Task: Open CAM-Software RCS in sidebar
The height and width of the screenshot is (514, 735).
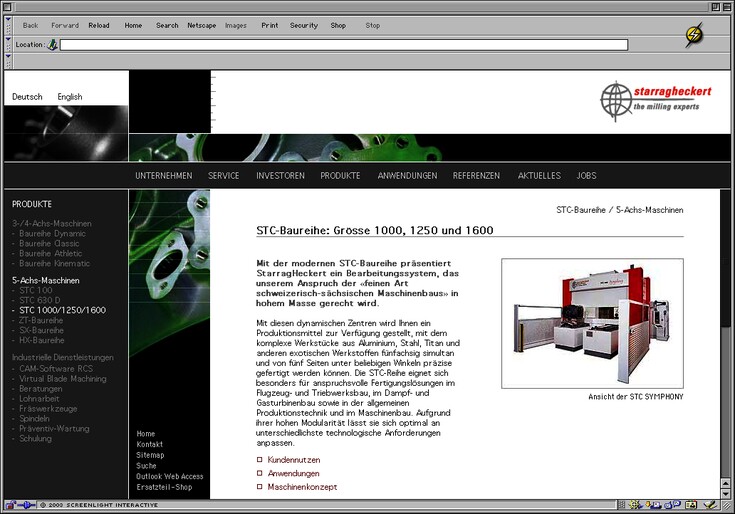Action: tap(56, 369)
